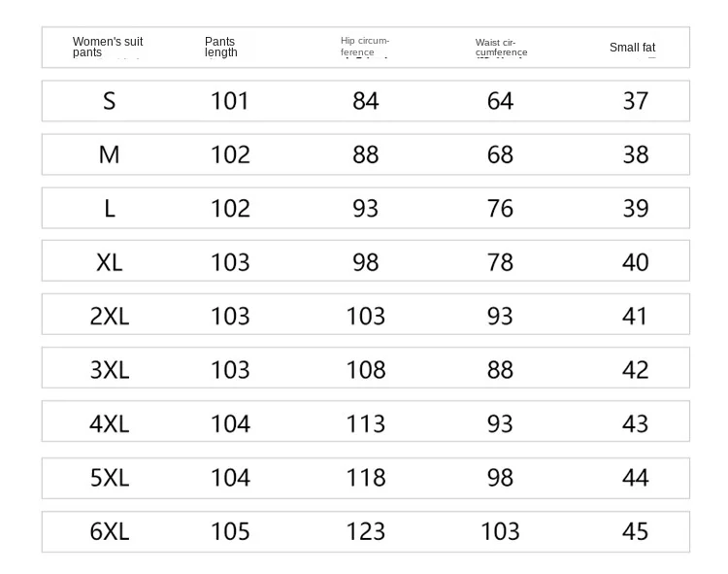The image size is (728, 574).
Task: Click pants length 105 in 6XL row
Action: pyautogui.click(x=230, y=531)
